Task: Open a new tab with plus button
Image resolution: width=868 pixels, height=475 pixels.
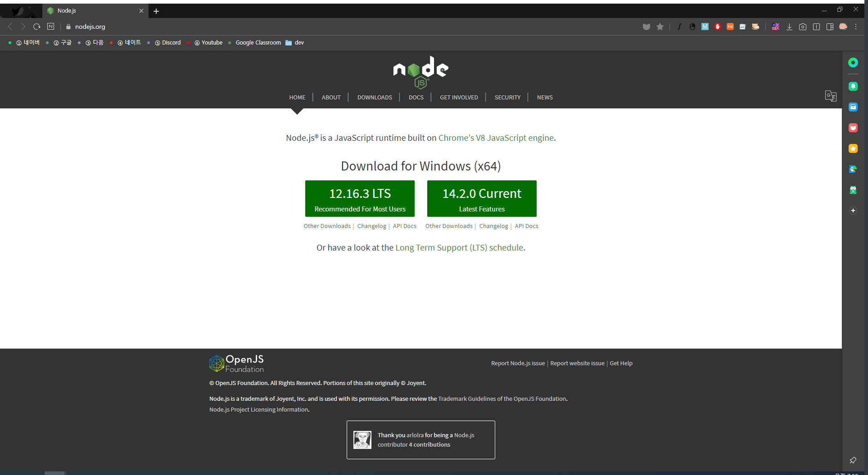Action: (x=156, y=11)
